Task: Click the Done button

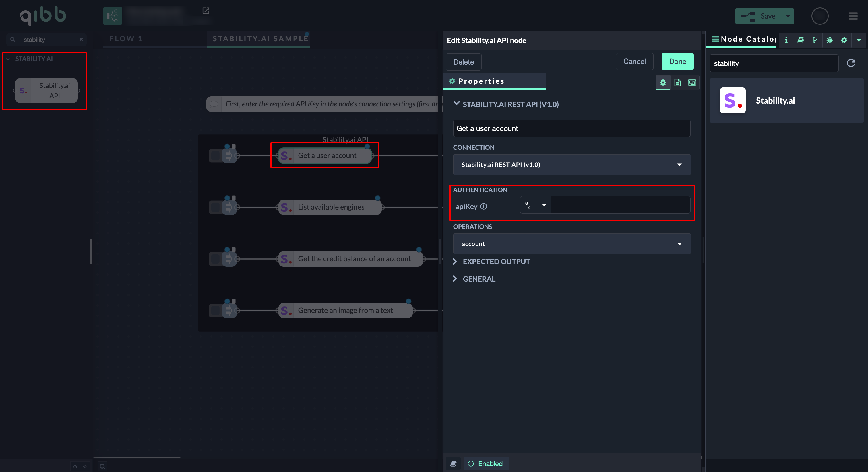Action: click(677, 62)
